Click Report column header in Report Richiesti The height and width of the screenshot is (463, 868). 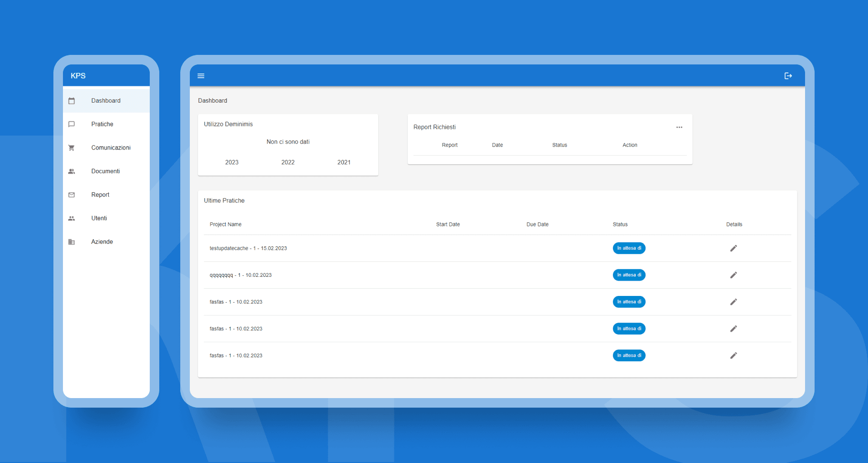[x=450, y=145]
